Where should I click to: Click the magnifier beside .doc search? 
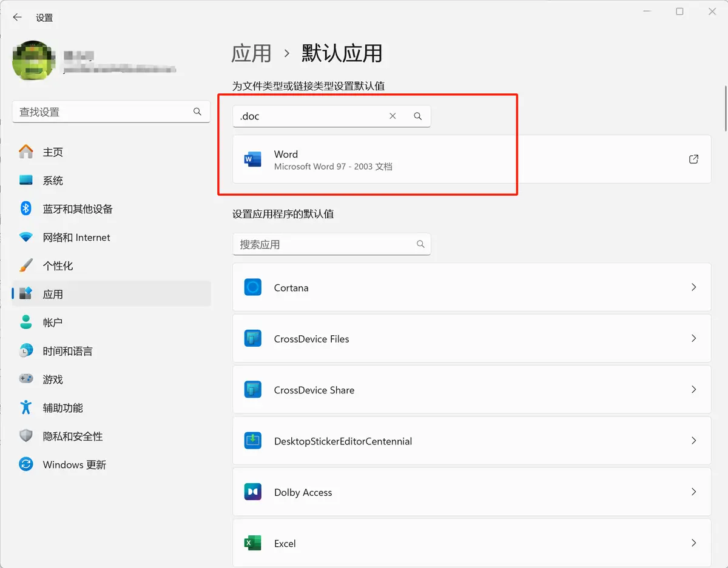pyautogui.click(x=417, y=116)
